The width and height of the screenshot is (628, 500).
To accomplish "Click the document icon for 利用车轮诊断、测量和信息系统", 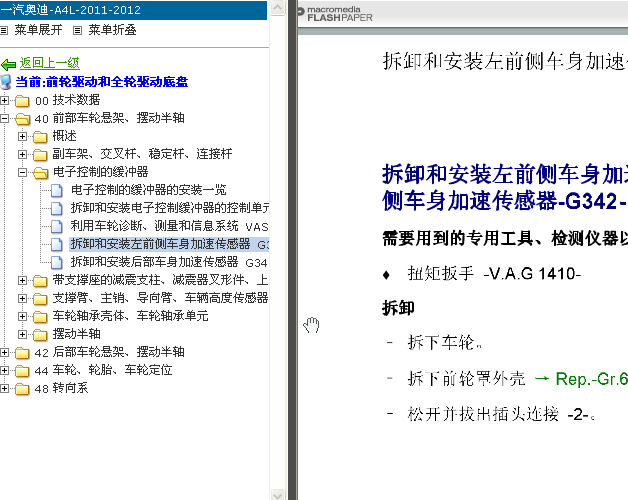I will tap(57, 227).
